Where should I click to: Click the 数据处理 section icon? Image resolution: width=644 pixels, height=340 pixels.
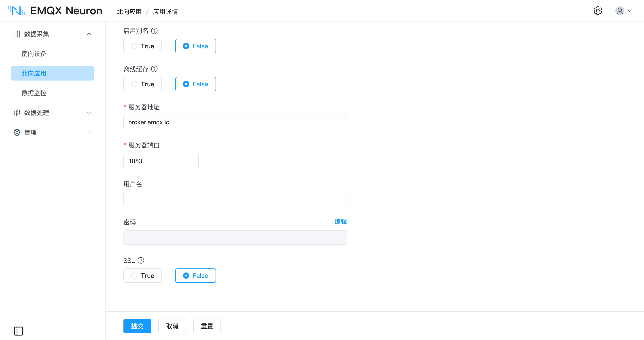click(x=17, y=113)
